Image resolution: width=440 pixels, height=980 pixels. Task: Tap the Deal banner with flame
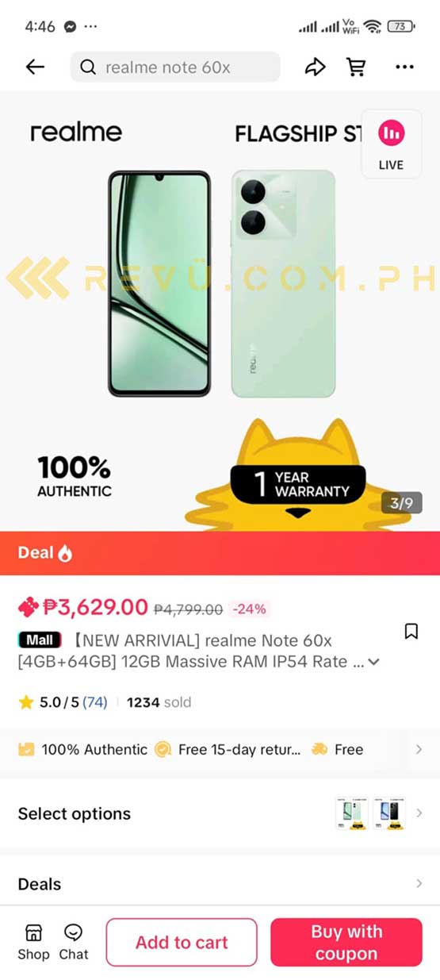(220, 553)
